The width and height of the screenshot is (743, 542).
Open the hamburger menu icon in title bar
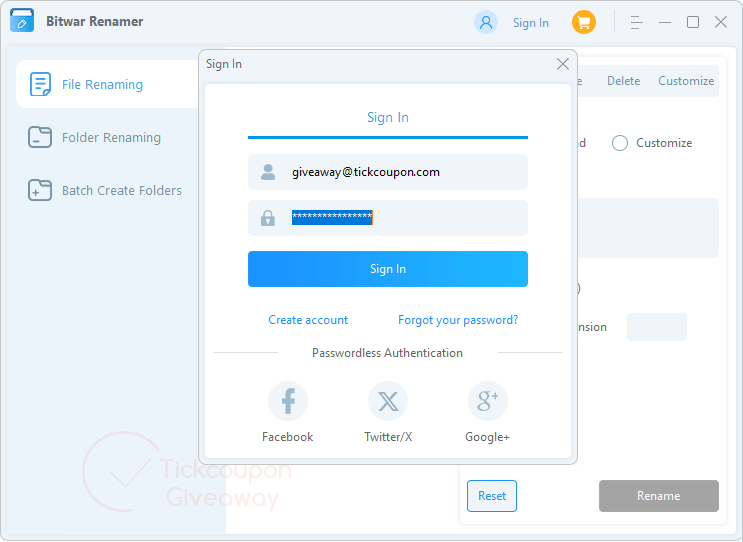pyautogui.click(x=636, y=22)
